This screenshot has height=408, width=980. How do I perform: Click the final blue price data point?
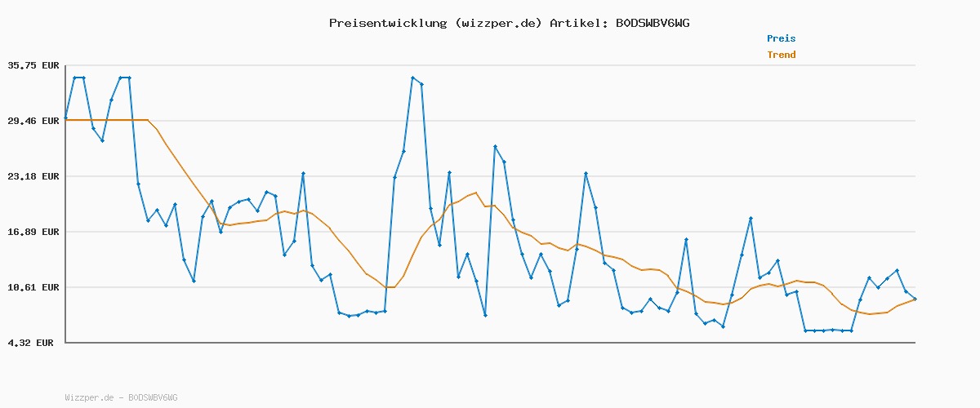[915, 299]
